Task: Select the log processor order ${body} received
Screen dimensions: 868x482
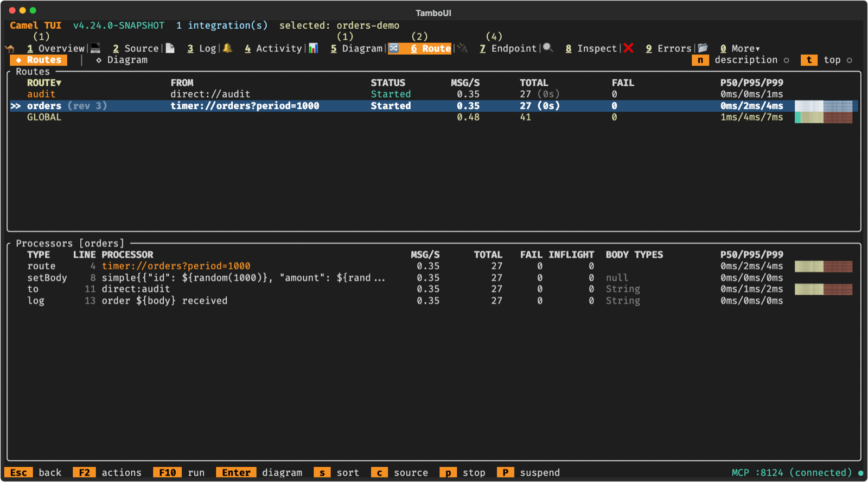Action: tap(434, 301)
